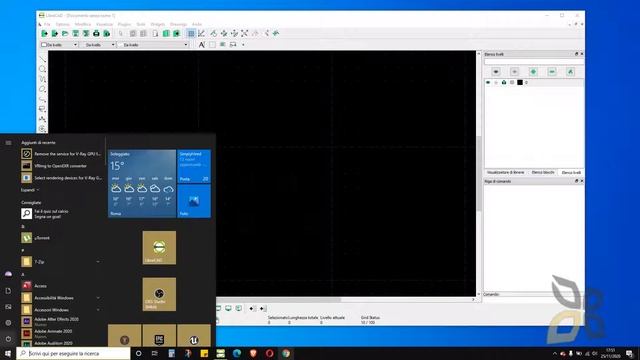This screenshot has width=640, height=360.
Task: Select the Circle tool in left toolbar
Action: click(42, 69)
